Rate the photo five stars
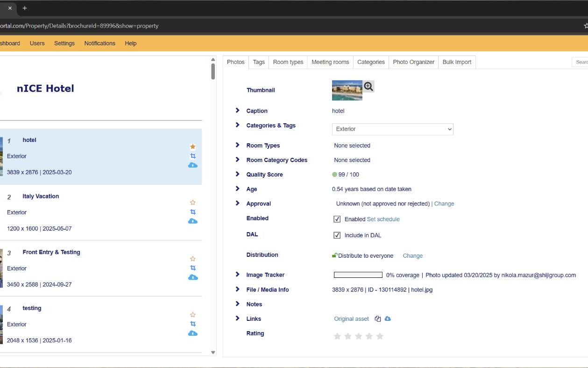588x368 pixels. coord(380,336)
